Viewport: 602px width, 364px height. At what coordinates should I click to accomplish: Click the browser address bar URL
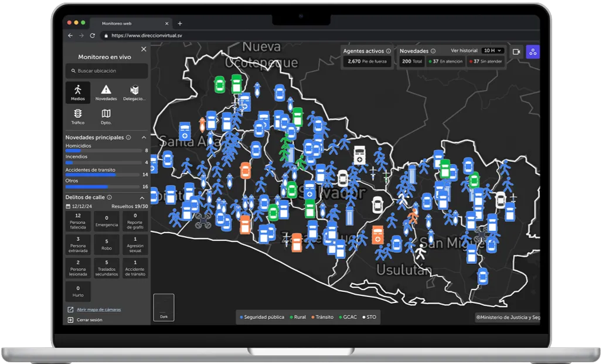coord(147,35)
